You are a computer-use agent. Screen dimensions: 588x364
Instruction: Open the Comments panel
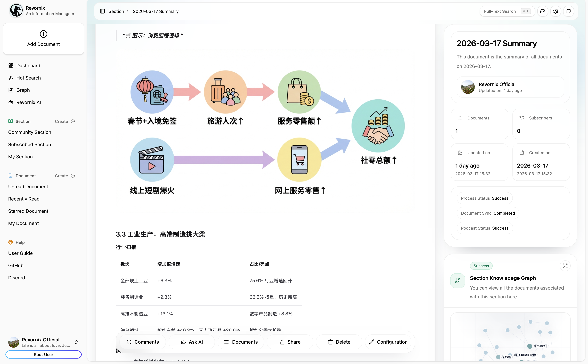click(143, 342)
